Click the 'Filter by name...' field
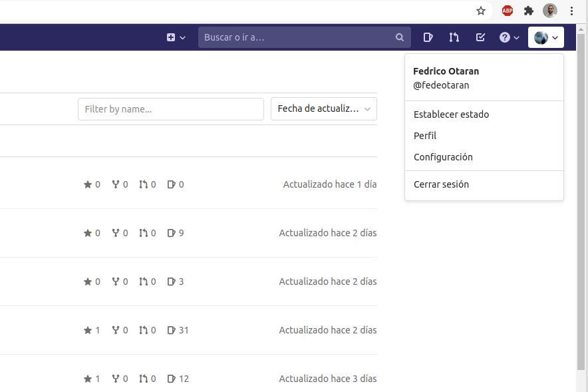The width and height of the screenshot is (588, 392). pos(171,109)
